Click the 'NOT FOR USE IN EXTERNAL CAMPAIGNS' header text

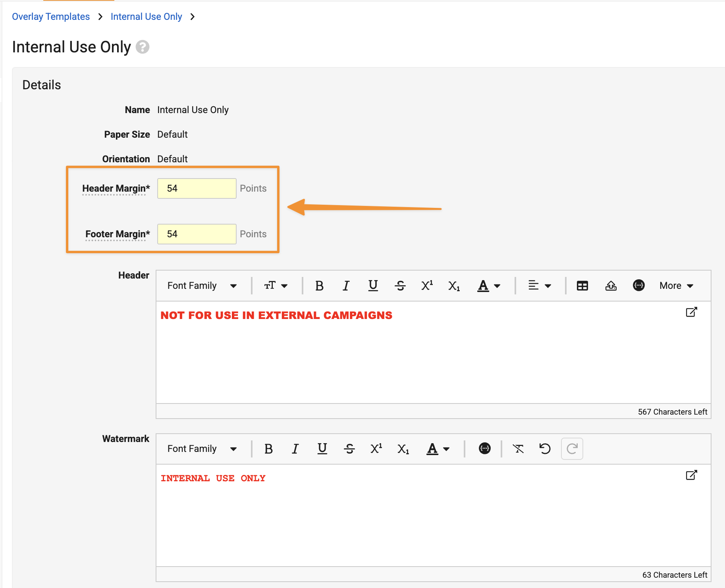(x=276, y=315)
